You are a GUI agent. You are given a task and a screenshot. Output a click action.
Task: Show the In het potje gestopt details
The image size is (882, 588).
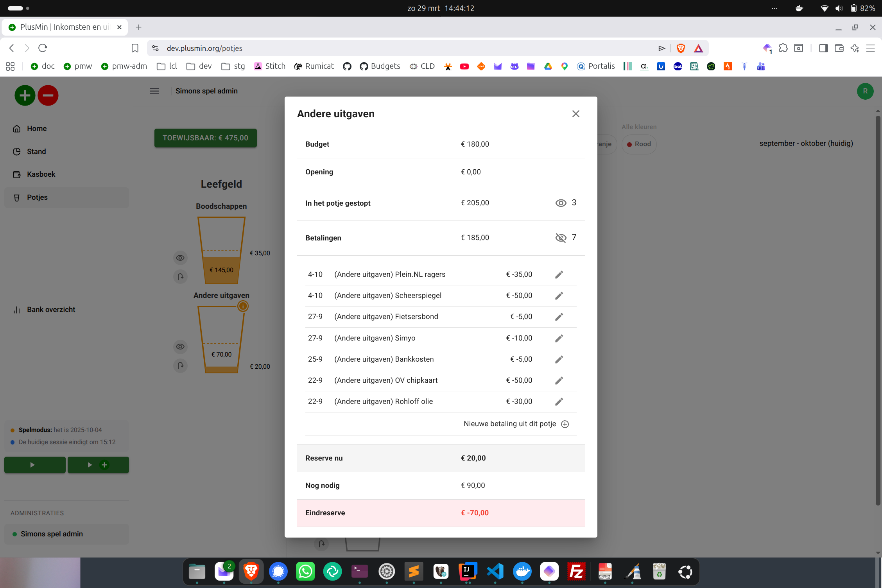coord(561,203)
